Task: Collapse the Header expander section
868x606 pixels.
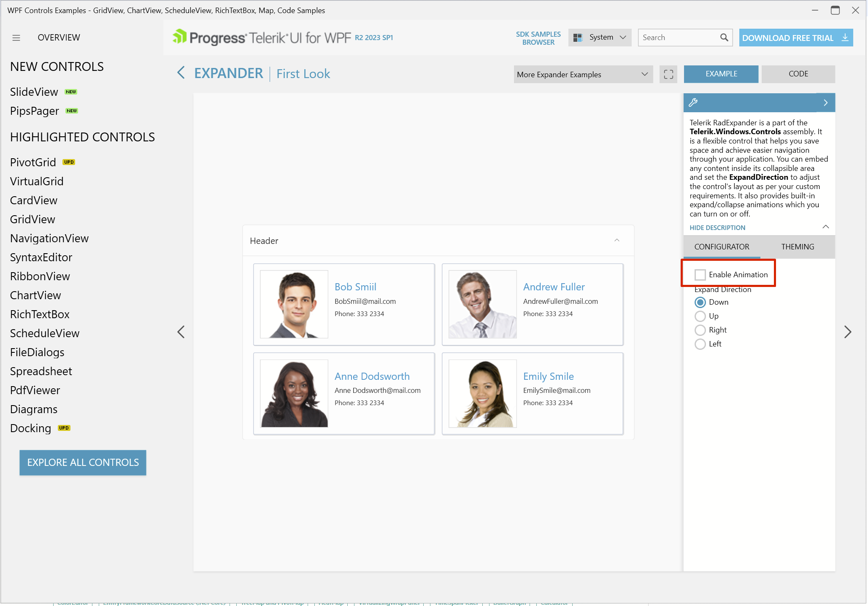Action: pyautogui.click(x=617, y=240)
